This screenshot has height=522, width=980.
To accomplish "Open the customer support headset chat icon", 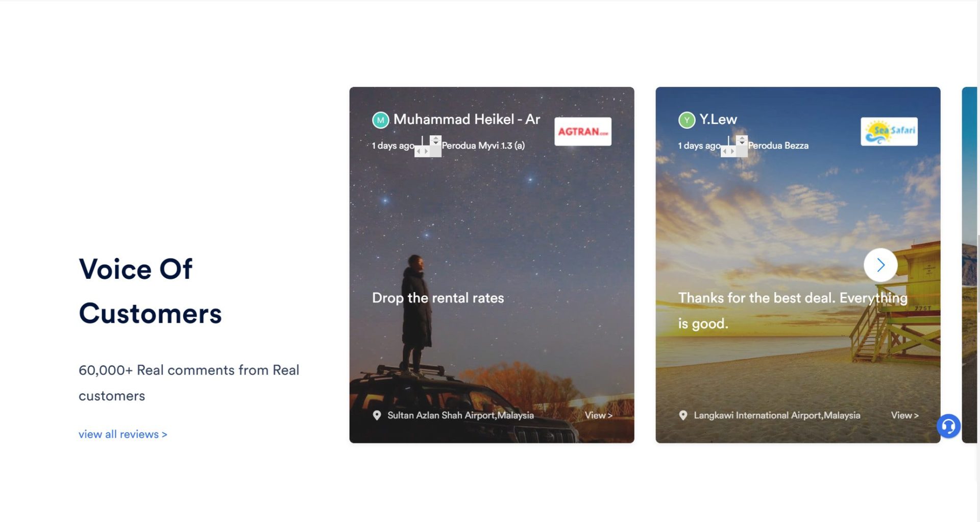I will (x=949, y=426).
